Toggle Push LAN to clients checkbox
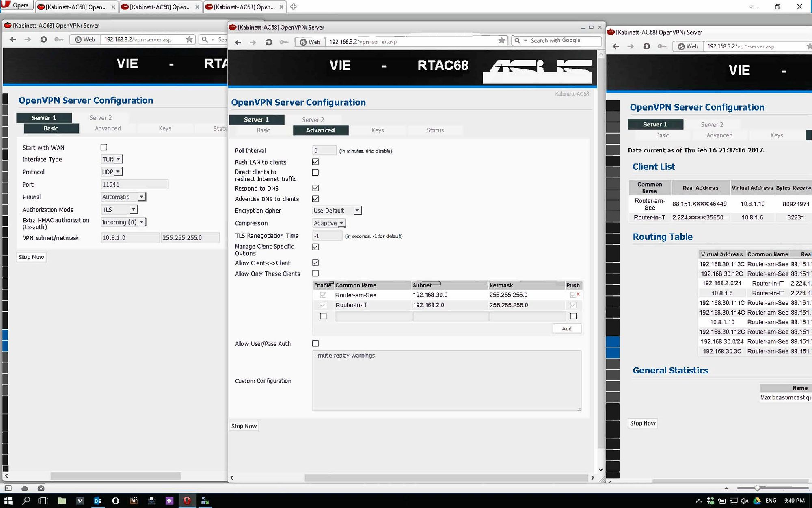Image resolution: width=812 pixels, height=508 pixels. [315, 162]
